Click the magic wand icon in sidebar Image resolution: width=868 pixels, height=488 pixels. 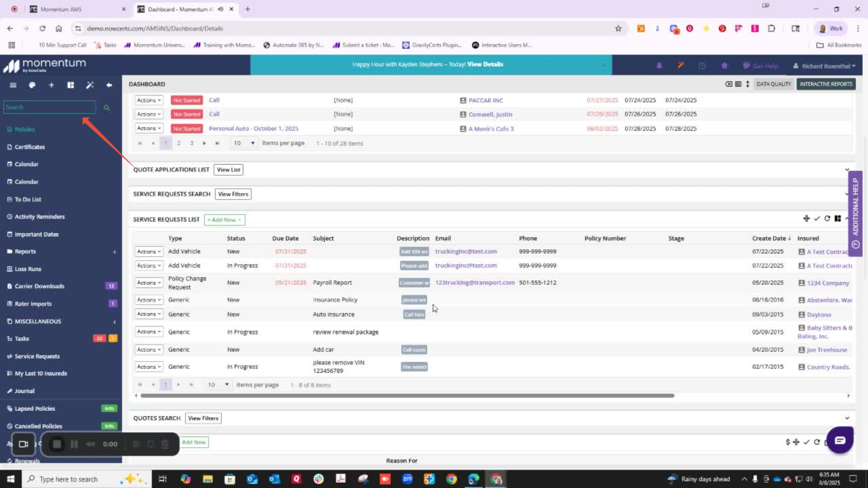(90, 85)
